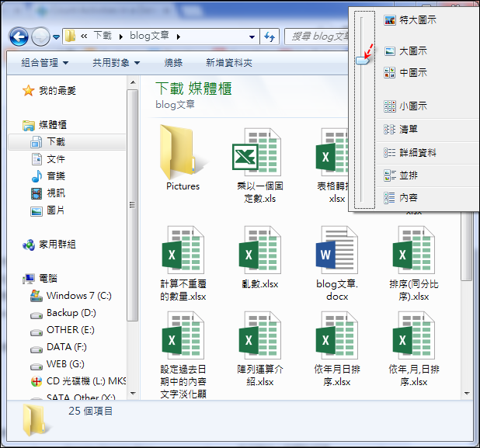Click the 下載 媒體櫃 library header title
Image resolution: width=480 pixels, height=448 pixels.
(x=193, y=89)
